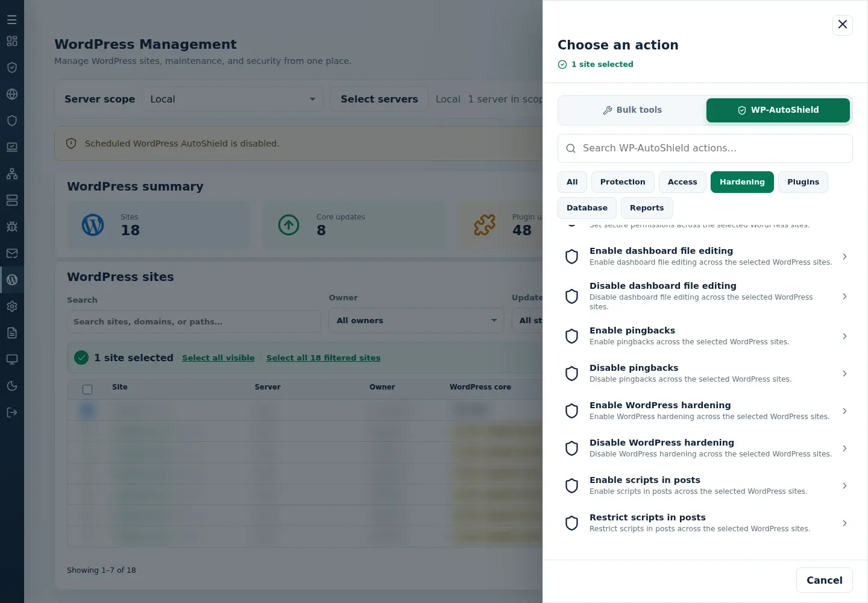Open the bug icon in the sidebar
This screenshot has height=603, width=868.
(x=12, y=227)
